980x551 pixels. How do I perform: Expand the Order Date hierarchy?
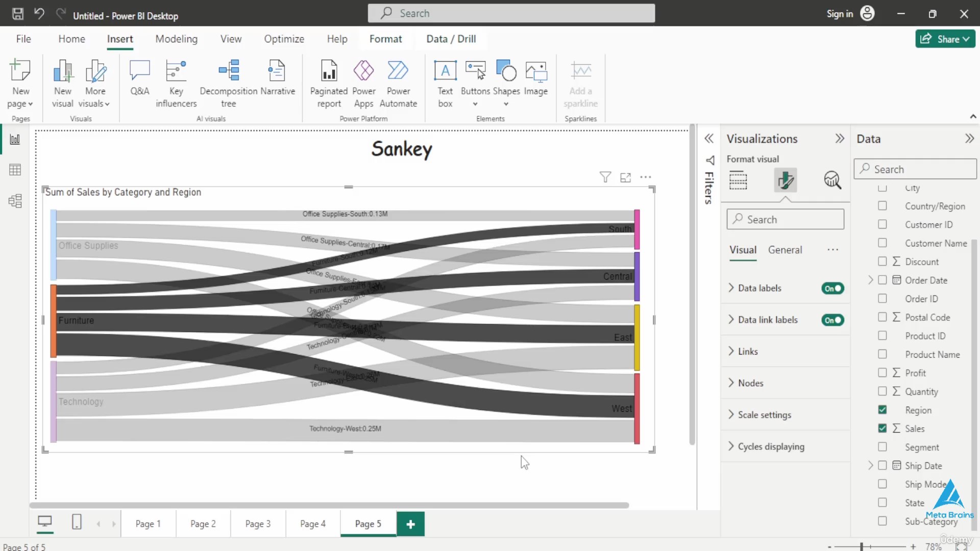(870, 280)
